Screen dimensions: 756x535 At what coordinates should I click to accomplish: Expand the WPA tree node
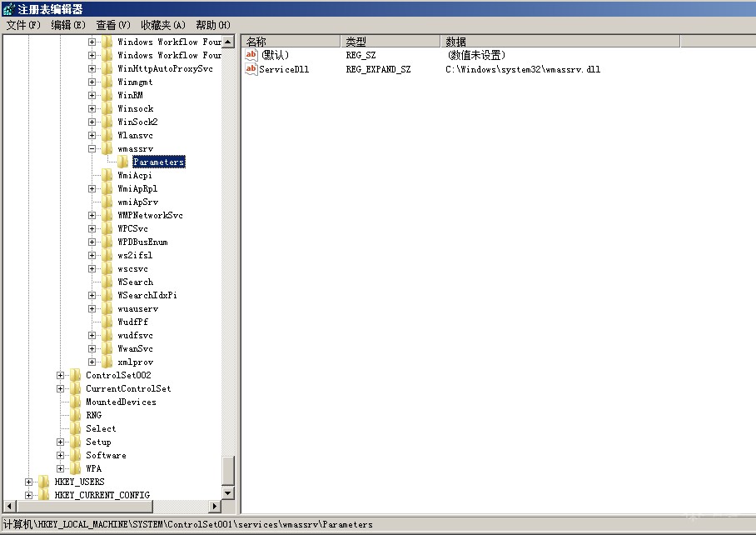(x=60, y=468)
